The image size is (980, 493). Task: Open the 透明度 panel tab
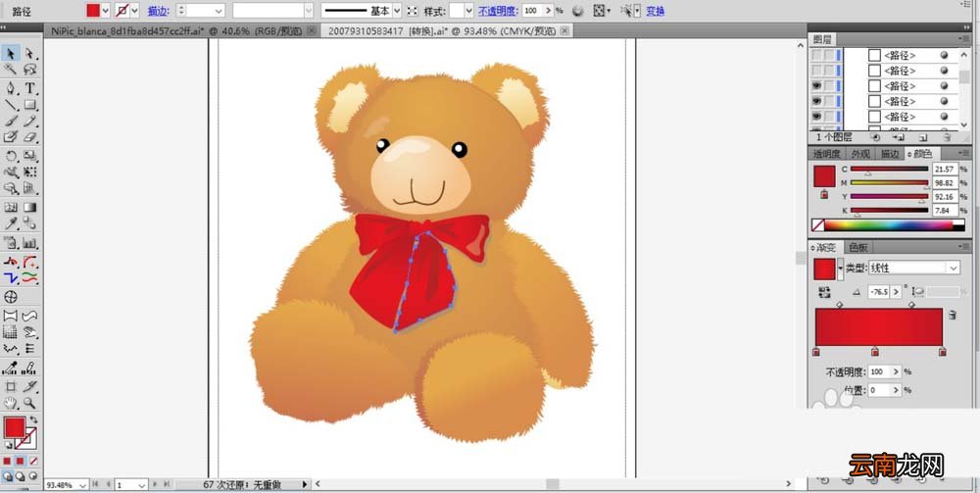826,153
